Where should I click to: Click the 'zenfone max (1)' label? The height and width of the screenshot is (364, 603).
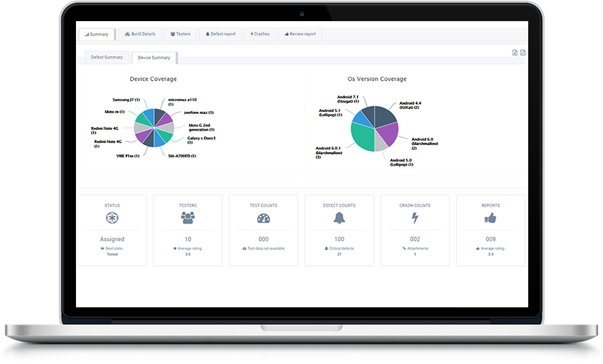pos(199,113)
